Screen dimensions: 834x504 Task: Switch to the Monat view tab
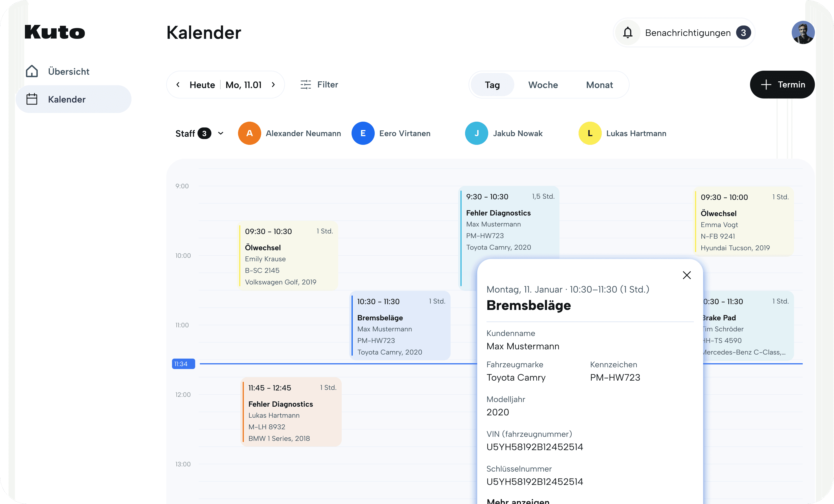click(599, 85)
